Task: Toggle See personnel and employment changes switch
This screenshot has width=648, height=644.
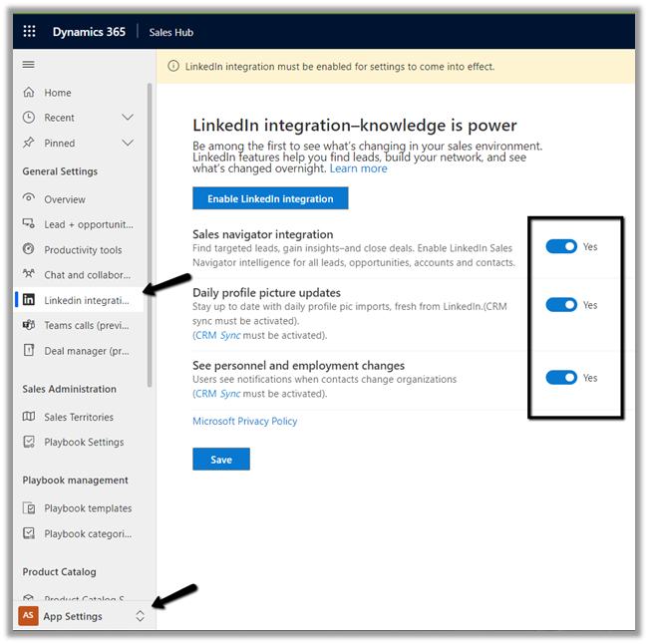Action: [x=561, y=378]
